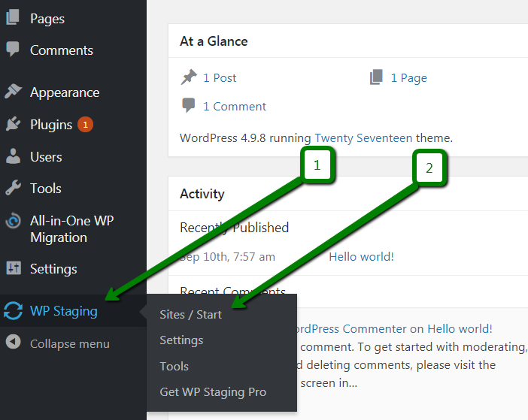The height and width of the screenshot is (420, 528).
Task: Click the Settings sliders icon
Action: pyautogui.click(x=14, y=268)
